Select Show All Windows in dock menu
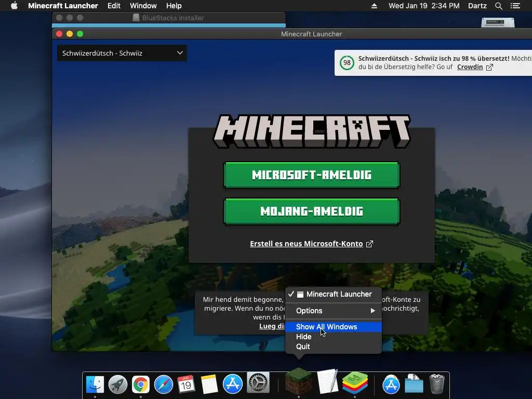 334,327
